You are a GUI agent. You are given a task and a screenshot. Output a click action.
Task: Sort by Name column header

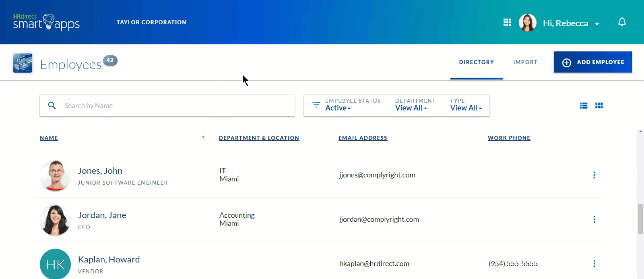[49, 138]
